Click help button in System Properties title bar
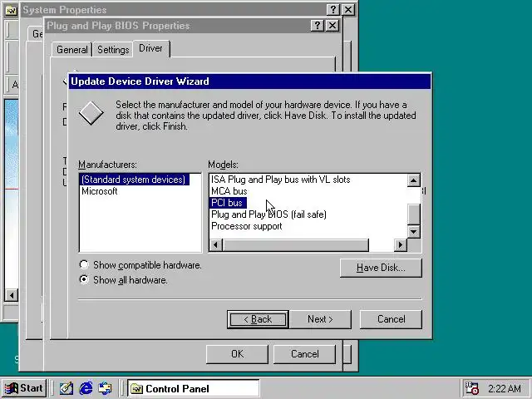Screen dimensions: 532x399 [x=333, y=9]
